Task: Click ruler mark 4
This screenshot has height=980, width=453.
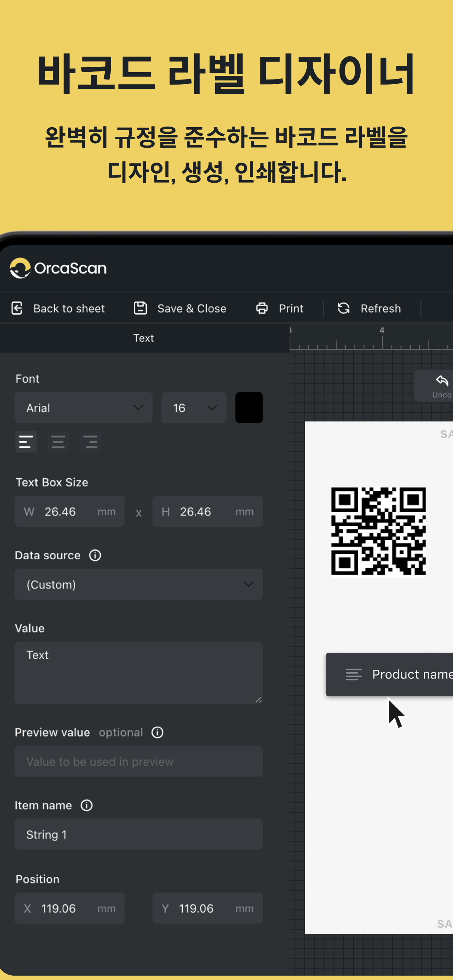Action: [382, 330]
